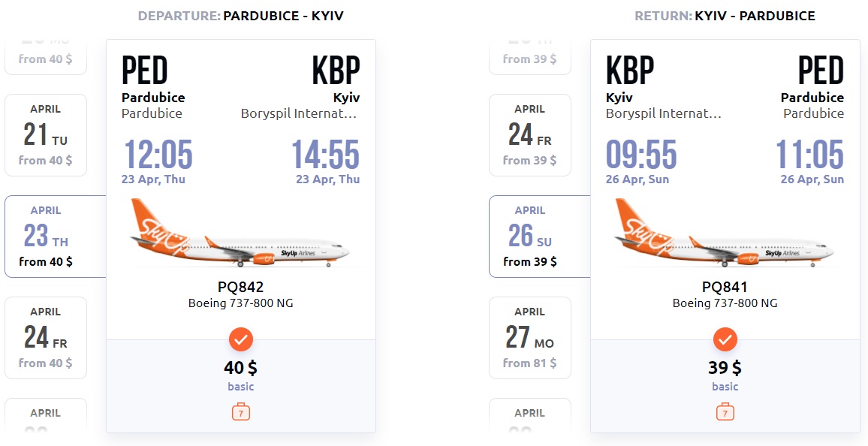Click the orange checkmark above 40 $ fare
Screen dimensions: 868x446
click(241, 340)
